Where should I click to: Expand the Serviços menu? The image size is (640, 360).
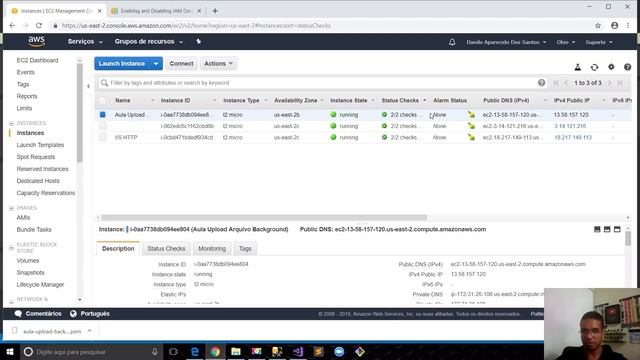coord(85,42)
